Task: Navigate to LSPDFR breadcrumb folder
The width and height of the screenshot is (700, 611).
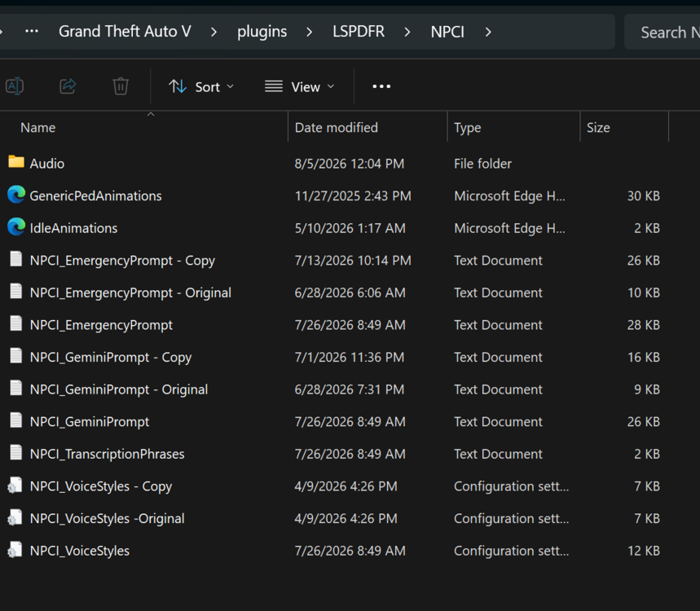Action: point(359,31)
